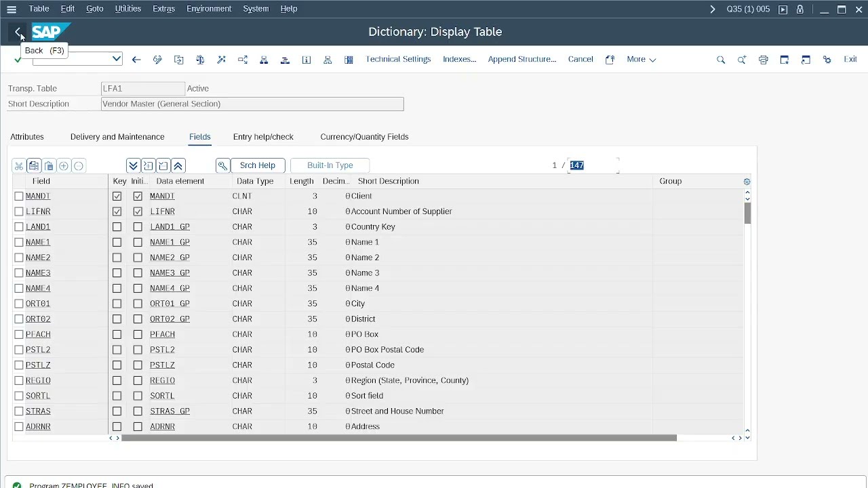Viewport: 868px width, 488px height.
Task: Click the Paste clipboard icon above table
Action: click(x=49, y=166)
